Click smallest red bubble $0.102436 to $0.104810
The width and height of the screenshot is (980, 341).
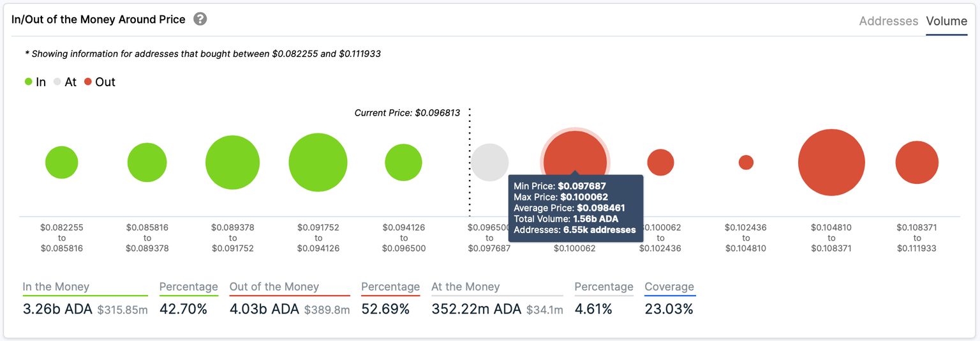coord(746,162)
